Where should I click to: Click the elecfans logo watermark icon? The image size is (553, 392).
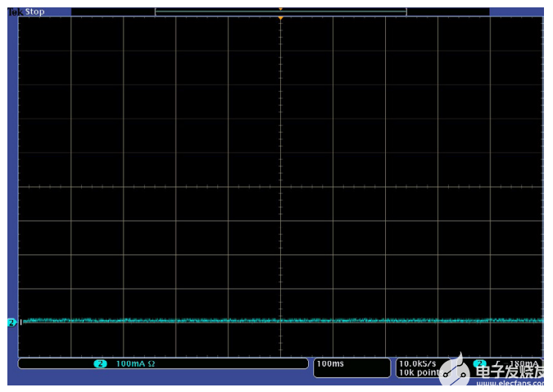453,371
